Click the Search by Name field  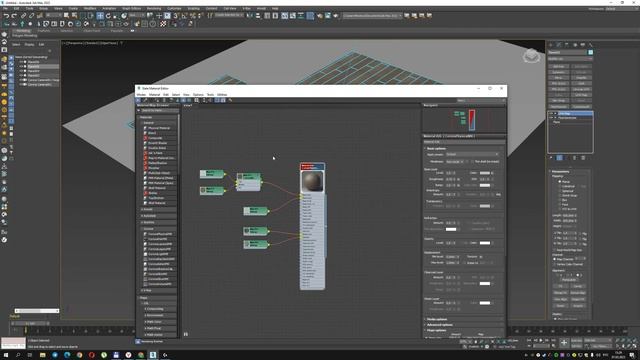[159, 110]
